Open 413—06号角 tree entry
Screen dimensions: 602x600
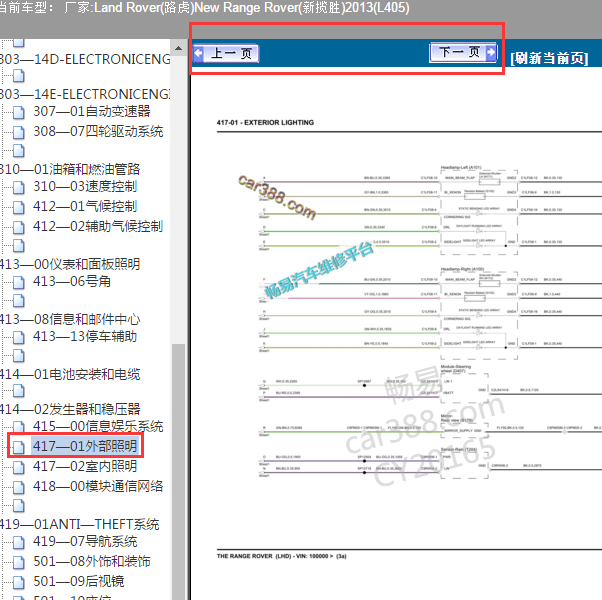click(x=72, y=281)
